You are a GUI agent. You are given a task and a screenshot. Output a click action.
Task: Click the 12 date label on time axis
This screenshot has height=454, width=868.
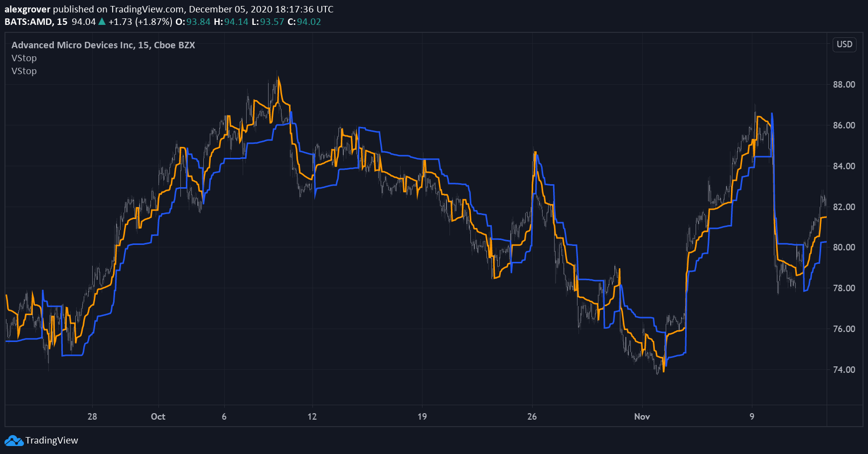click(312, 417)
